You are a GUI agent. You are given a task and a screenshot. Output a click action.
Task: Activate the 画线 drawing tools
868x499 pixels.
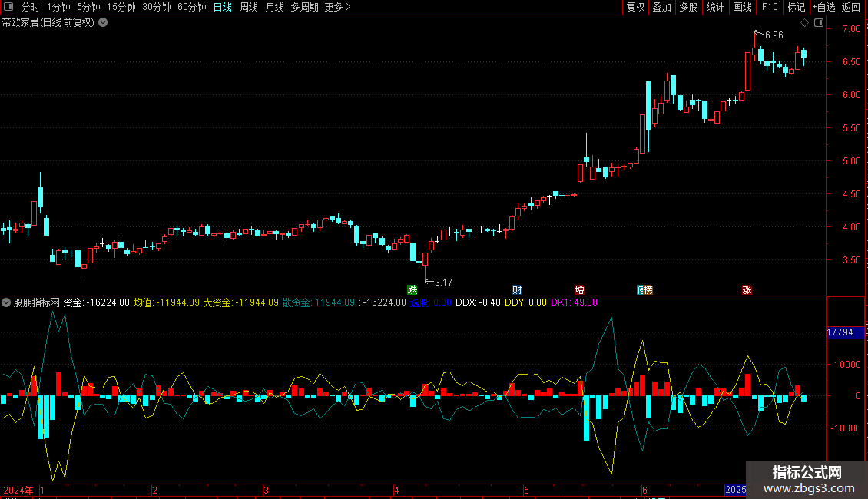[742, 7]
